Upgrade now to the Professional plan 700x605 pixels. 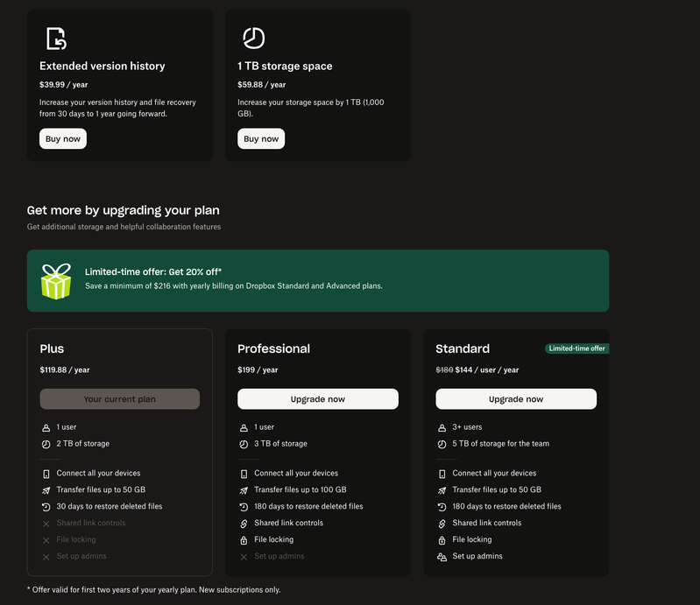pyautogui.click(x=318, y=399)
